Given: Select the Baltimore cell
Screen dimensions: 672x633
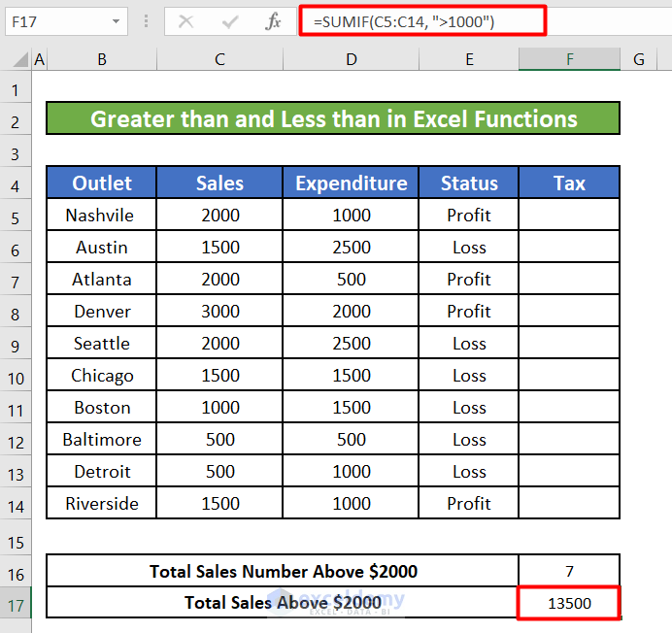Looking at the screenshot, I should (102, 439).
